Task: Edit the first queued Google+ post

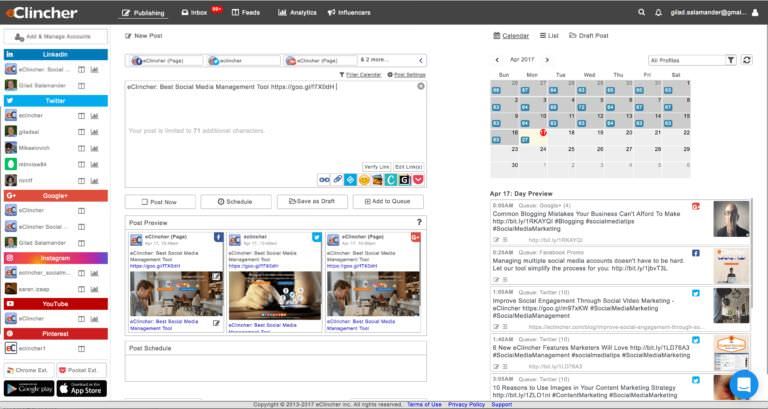Action: point(496,240)
